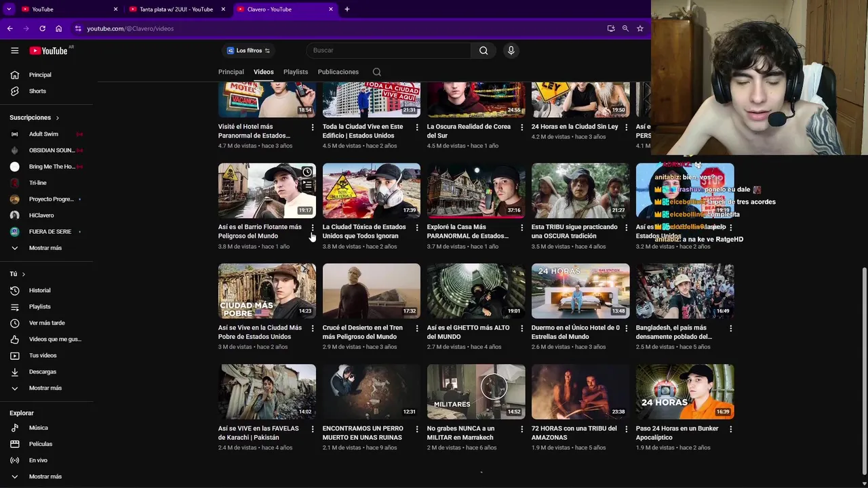This screenshot has height=488, width=868.
Task: Open FAVELAS de Karachi video title
Action: pyautogui.click(x=258, y=432)
